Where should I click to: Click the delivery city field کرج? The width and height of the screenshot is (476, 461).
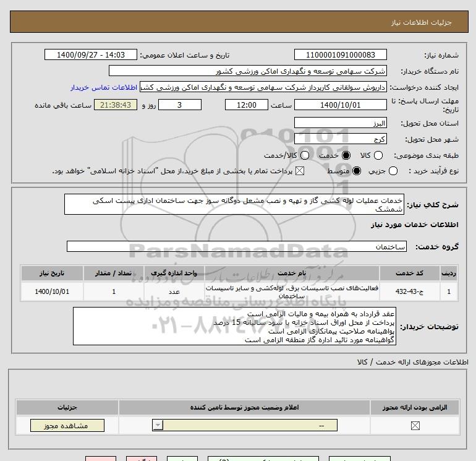[x=340, y=139]
